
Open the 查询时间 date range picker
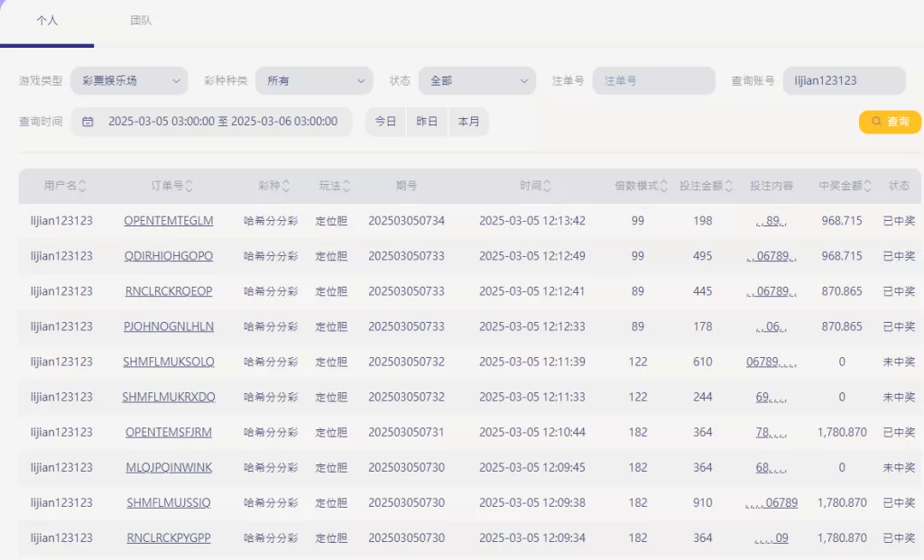tap(211, 122)
